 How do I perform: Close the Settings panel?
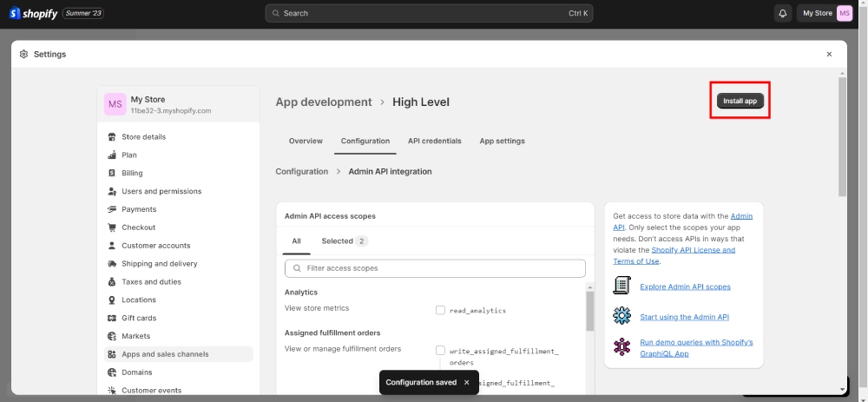click(x=829, y=54)
